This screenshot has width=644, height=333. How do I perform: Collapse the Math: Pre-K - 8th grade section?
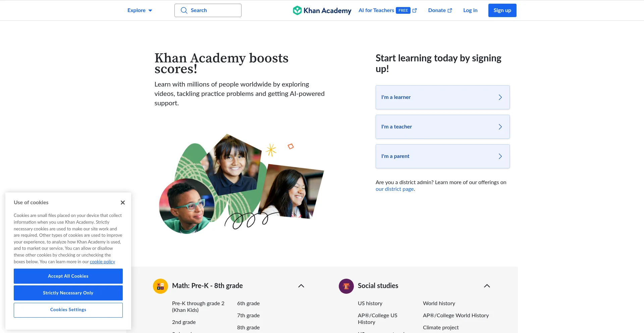point(301,286)
